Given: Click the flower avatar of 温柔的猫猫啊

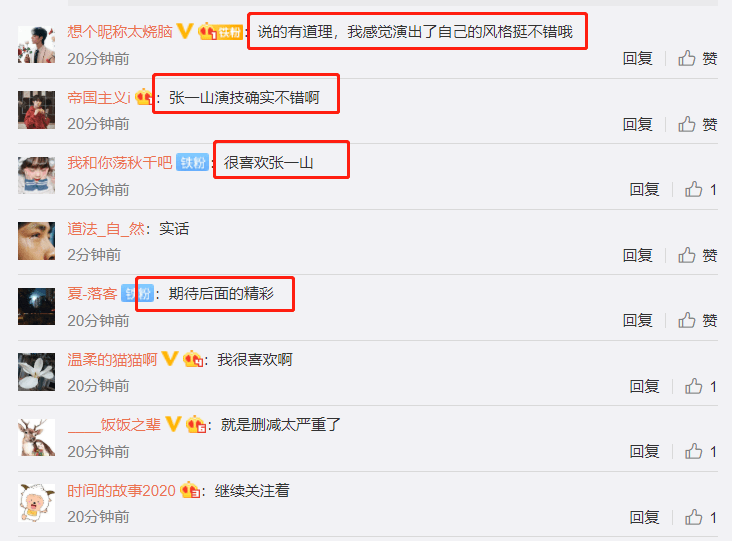Looking at the screenshot, I should click(x=36, y=372).
